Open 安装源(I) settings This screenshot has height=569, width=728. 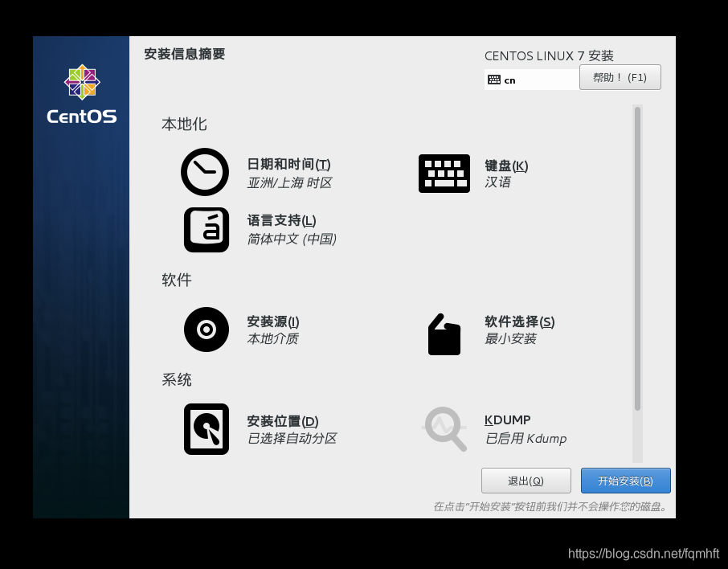pos(273,321)
